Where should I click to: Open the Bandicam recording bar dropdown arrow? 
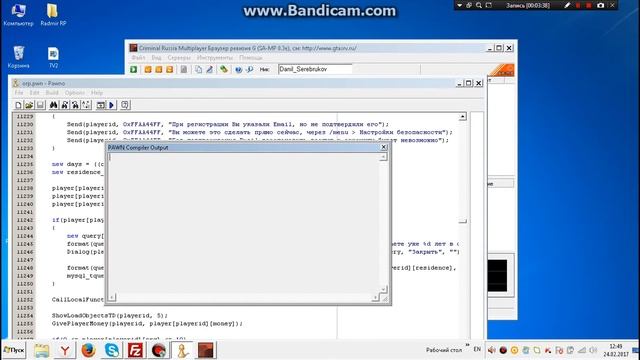pyautogui.click(x=459, y=5)
